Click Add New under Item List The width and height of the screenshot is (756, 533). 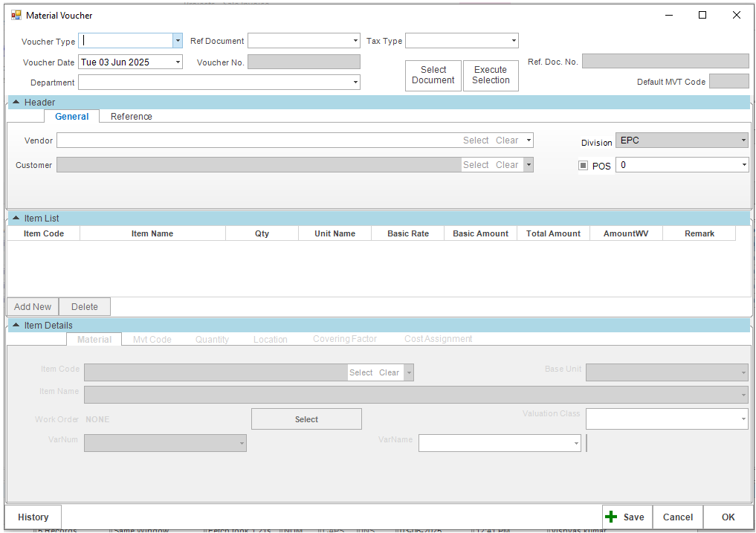tap(33, 307)
